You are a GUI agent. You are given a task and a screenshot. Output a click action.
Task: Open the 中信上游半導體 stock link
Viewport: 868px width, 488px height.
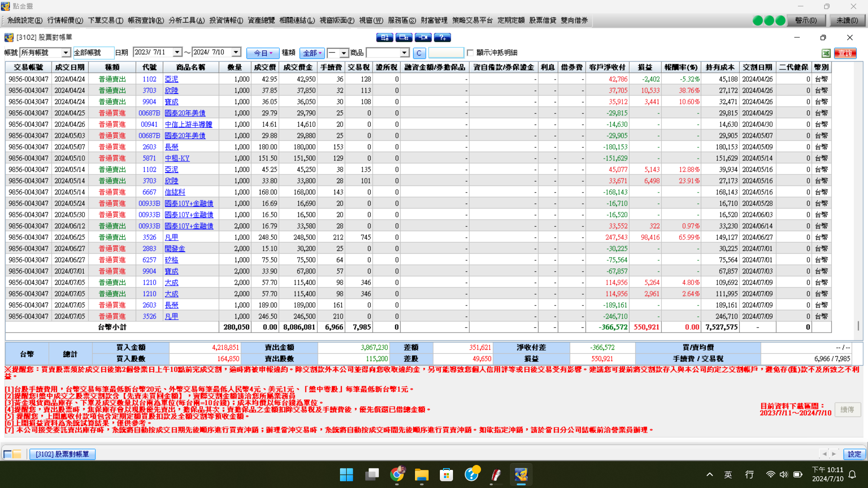[189, 124]
